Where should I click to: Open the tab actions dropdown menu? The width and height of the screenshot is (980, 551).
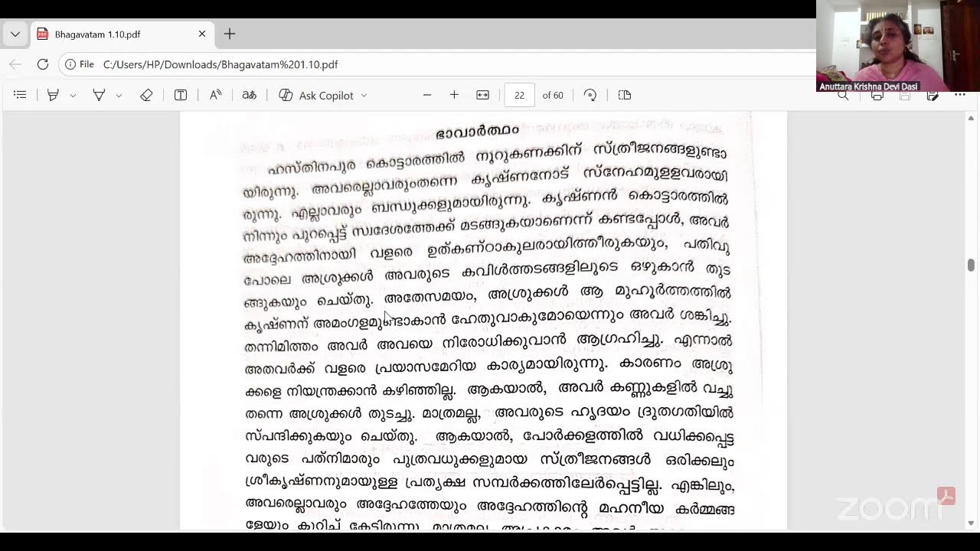pos(15,34)
